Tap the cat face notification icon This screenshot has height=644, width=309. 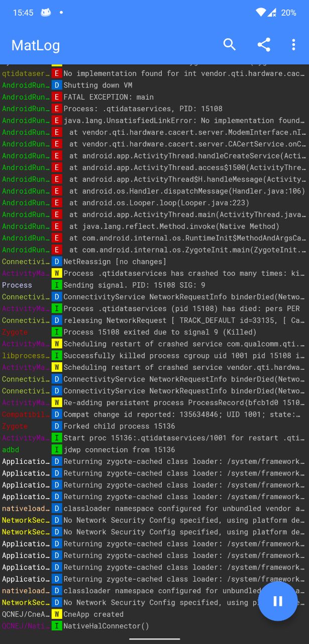coord(46,13)
